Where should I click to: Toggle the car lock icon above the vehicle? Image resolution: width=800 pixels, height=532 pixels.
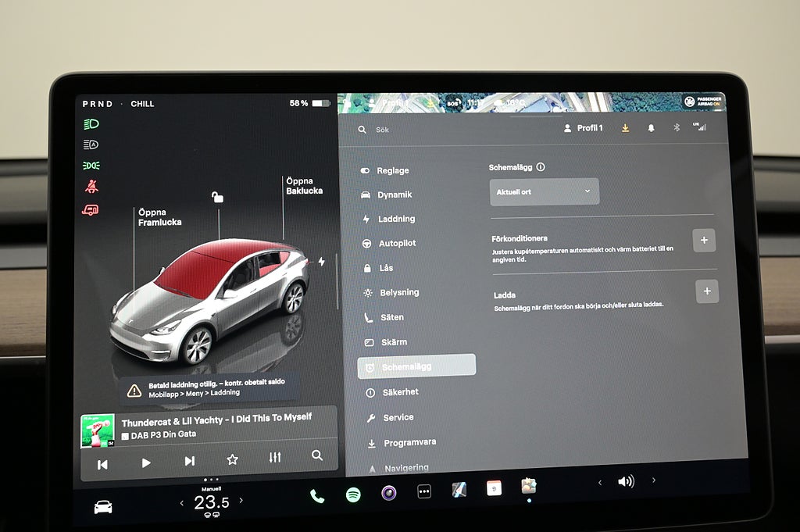point(217,197)
